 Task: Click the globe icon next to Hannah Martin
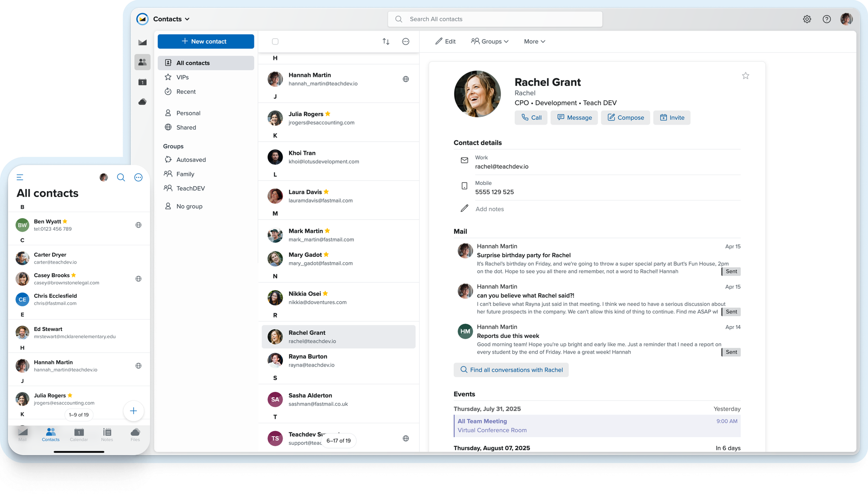pos(406,79)
